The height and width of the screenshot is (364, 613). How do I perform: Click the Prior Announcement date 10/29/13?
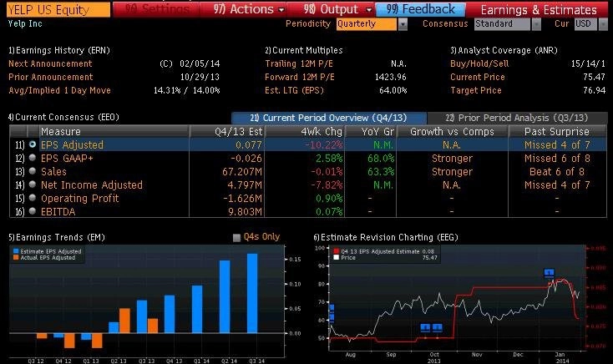(x=200, y=77)
